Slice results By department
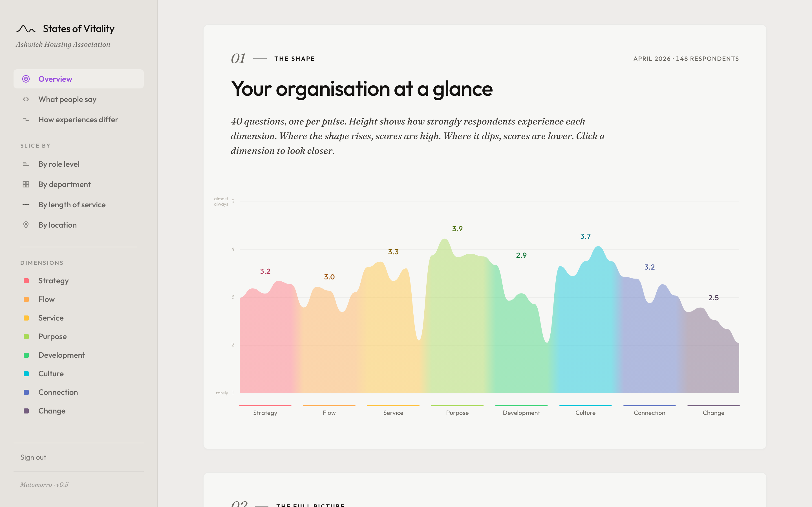Image resolution: width=812 pixels, height=507 pixels. coord(64,184)
